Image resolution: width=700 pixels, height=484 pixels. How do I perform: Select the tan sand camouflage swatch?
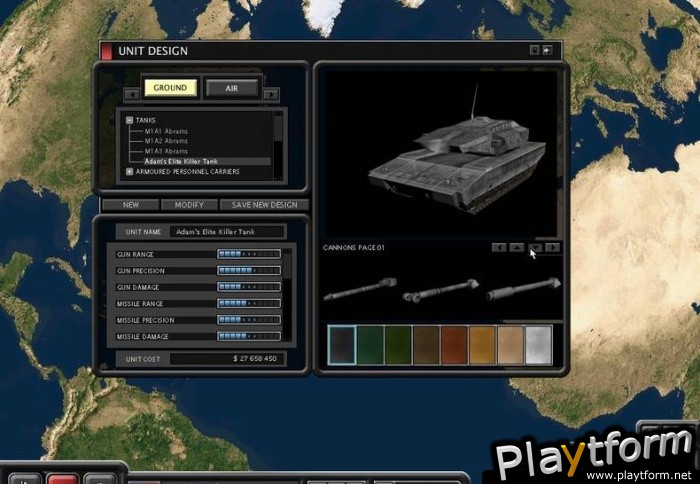pos(510,345)
